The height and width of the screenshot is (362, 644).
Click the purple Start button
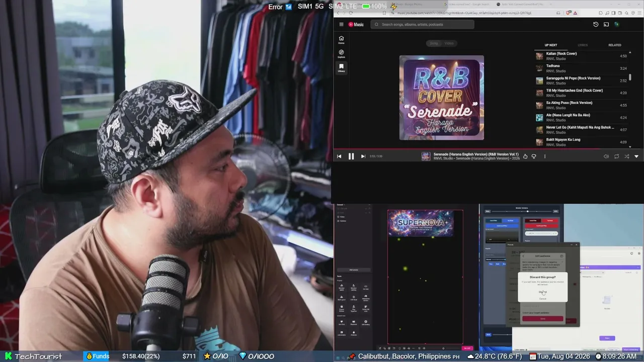[607, 338]
